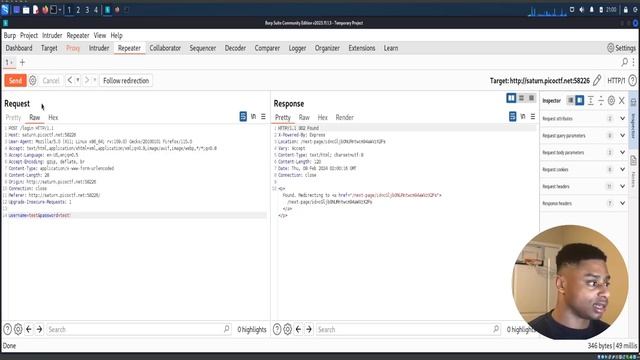Collapse all Inspector sections icon
This screenshot has height=360, width=640.
coord(601,100)
